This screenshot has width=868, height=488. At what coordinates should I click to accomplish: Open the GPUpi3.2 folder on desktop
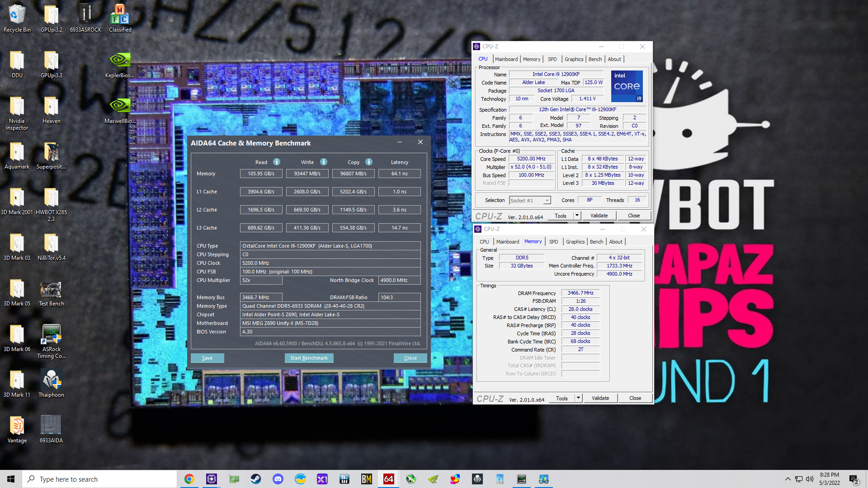[x=51, y=18]
